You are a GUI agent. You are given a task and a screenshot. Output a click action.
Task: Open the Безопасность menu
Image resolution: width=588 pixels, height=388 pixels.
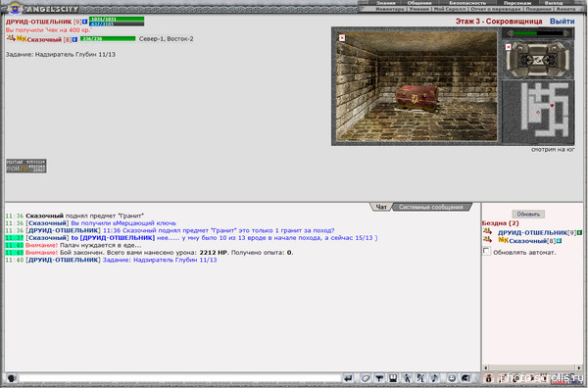pos(467,3)
